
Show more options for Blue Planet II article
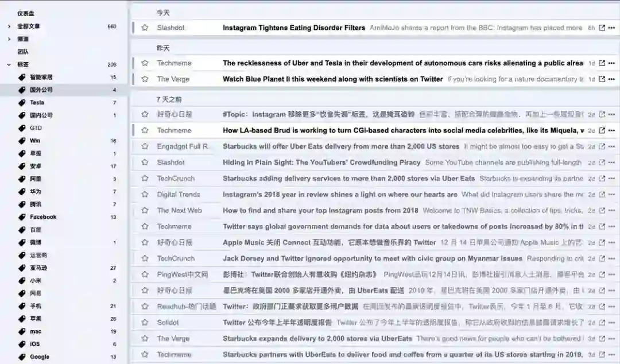(x=612, y=79)
